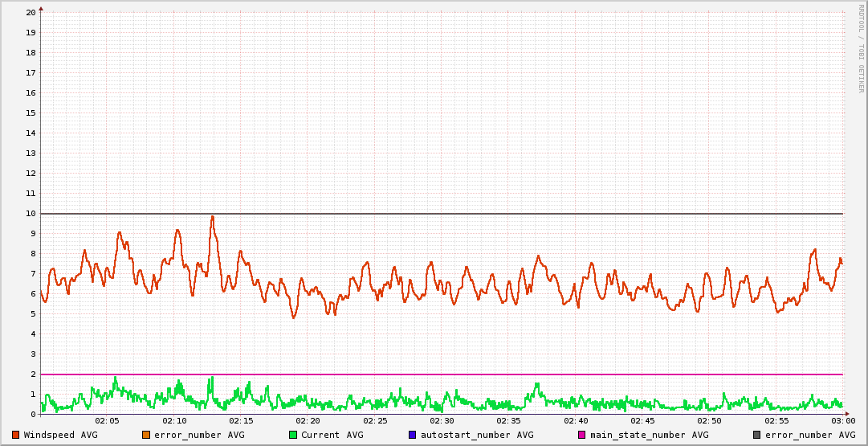Viewport: 868px width, 446px height.
Task: Click the y-axis label for value 15
Action: pos(31,113)
